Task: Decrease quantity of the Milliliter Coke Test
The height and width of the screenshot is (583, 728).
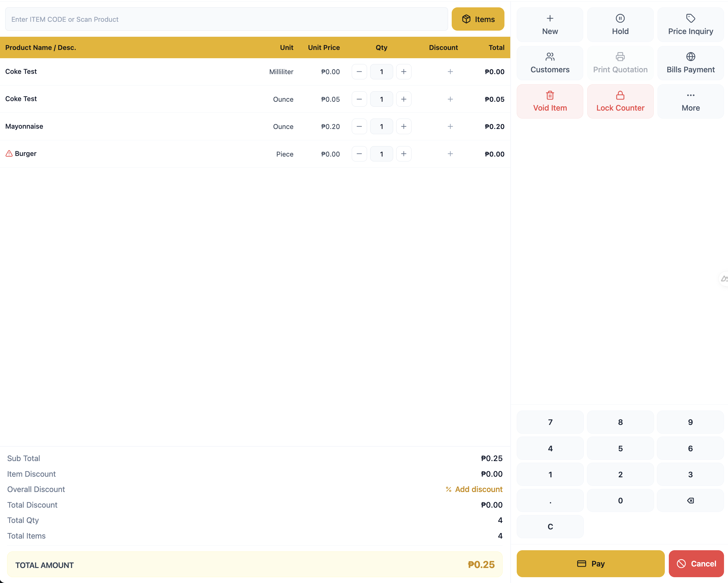Action: (359, 71)
